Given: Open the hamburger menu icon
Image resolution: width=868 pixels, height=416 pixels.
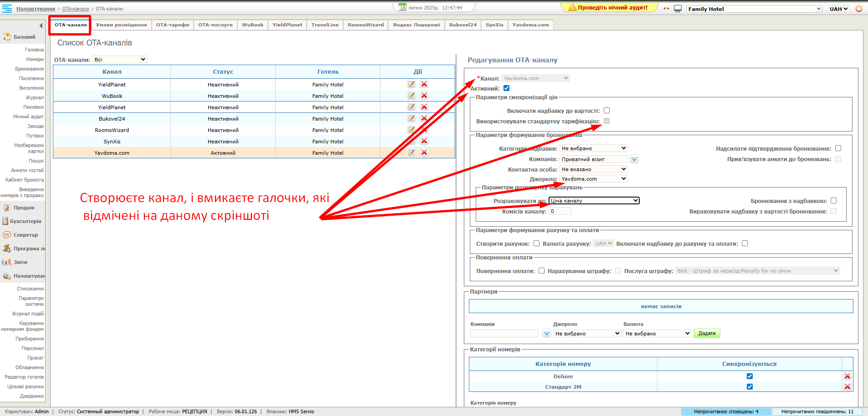Looking at the screenshot, I should click(7, 9).
